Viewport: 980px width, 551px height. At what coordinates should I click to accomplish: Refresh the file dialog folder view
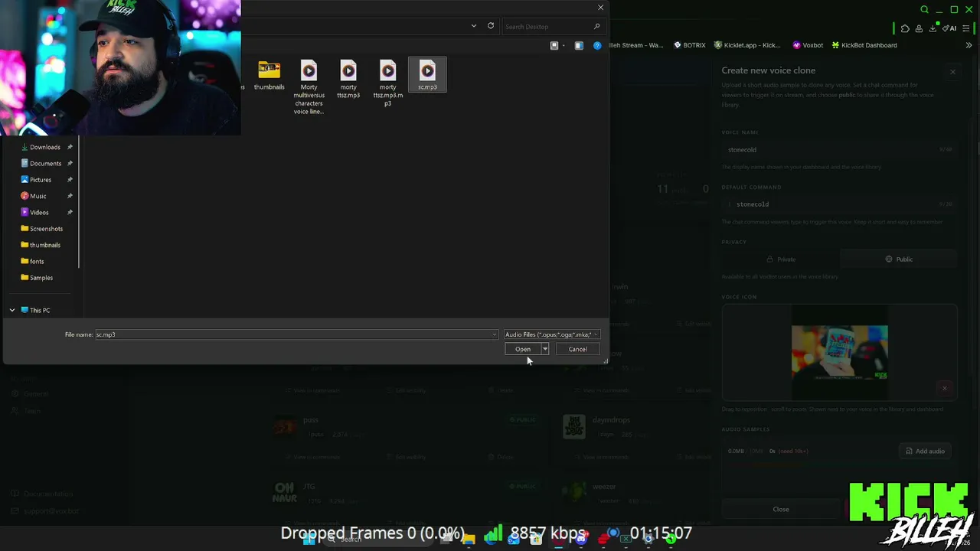pyautogui.click(x=491, y=26)
